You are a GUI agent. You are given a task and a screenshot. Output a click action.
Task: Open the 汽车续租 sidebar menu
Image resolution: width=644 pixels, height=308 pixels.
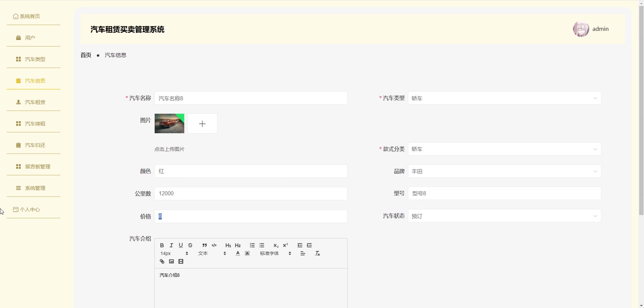point(34,123)
